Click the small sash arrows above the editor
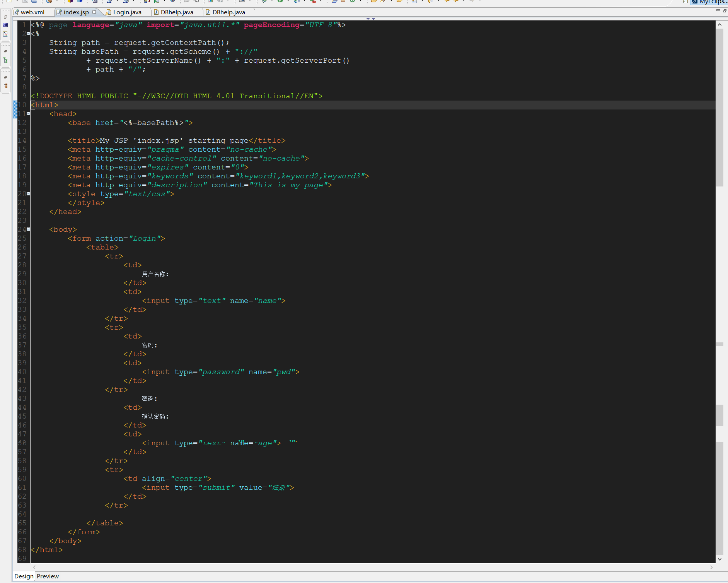 [371, 19]
